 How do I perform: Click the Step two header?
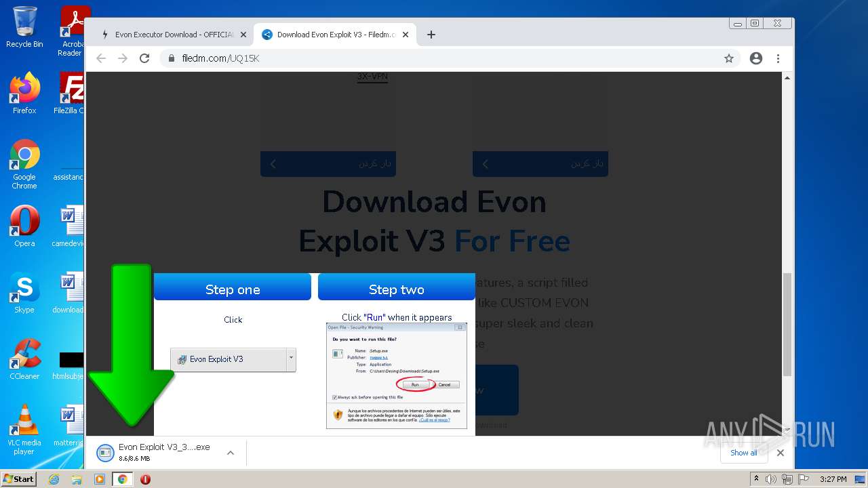(x=397, y=289)
